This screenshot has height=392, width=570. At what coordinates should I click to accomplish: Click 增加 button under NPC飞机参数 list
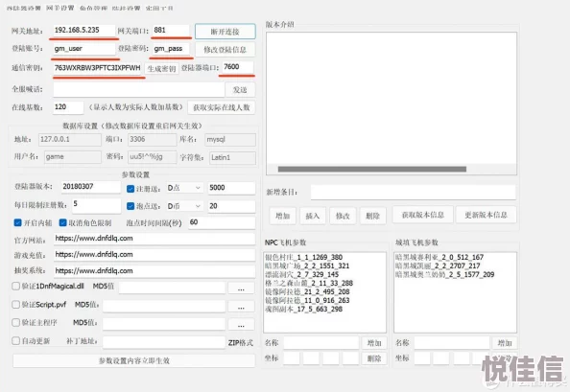(374, 342)
